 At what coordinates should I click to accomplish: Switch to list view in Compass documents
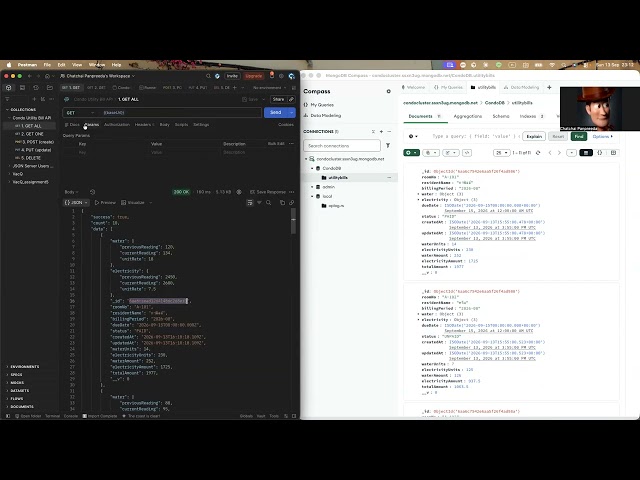586,153
